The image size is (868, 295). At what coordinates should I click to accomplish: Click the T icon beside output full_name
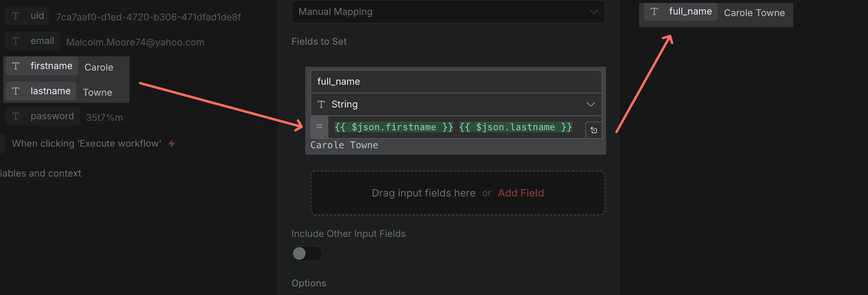654,12
